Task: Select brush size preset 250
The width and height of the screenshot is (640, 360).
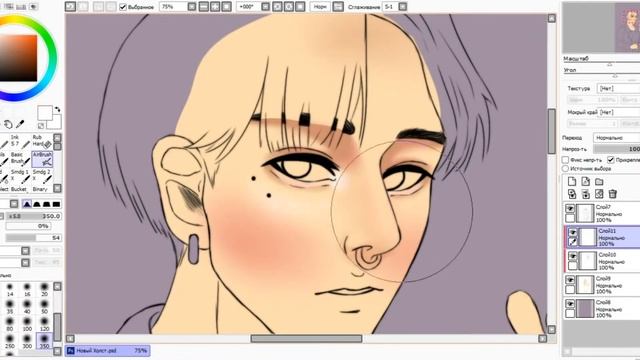Action: [x=10, y=341]
